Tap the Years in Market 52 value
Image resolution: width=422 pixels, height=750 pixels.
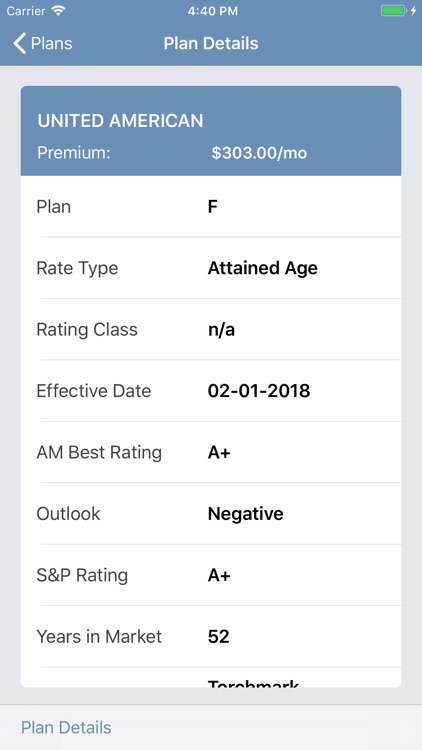pyautogui.click(x=219, y=637)
